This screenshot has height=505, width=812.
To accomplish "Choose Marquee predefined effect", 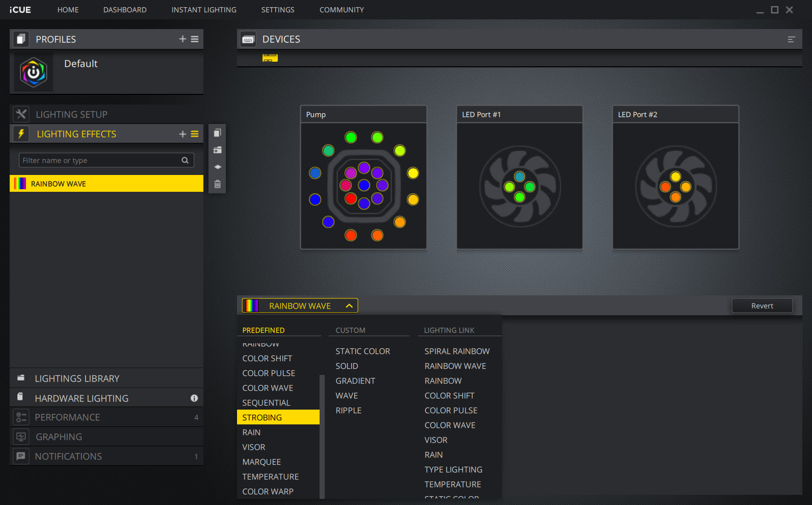I will (261, 462).
